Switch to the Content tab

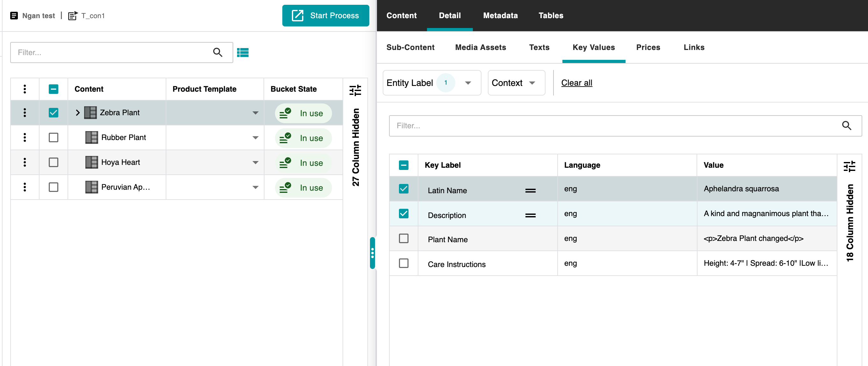(x=401, y=16)
